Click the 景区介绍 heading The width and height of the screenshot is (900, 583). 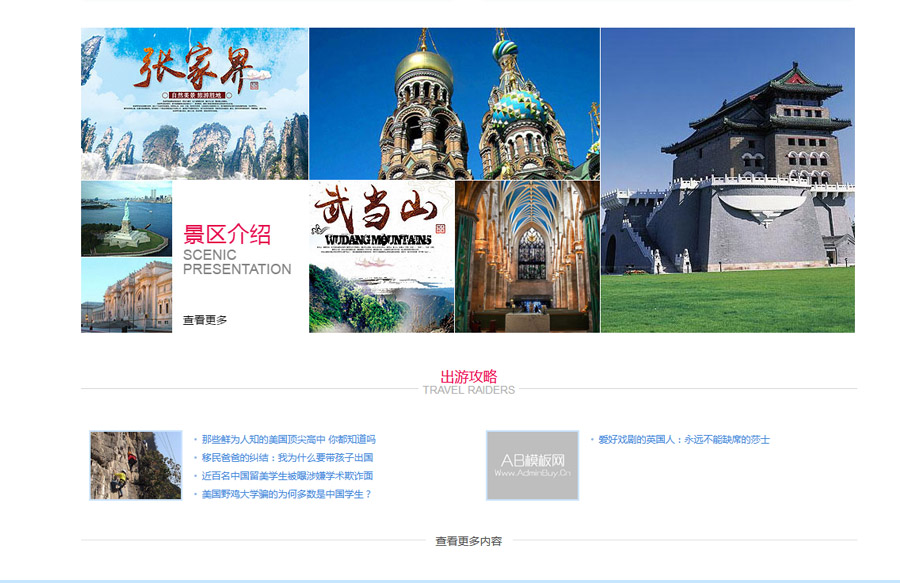coord(227,235)
